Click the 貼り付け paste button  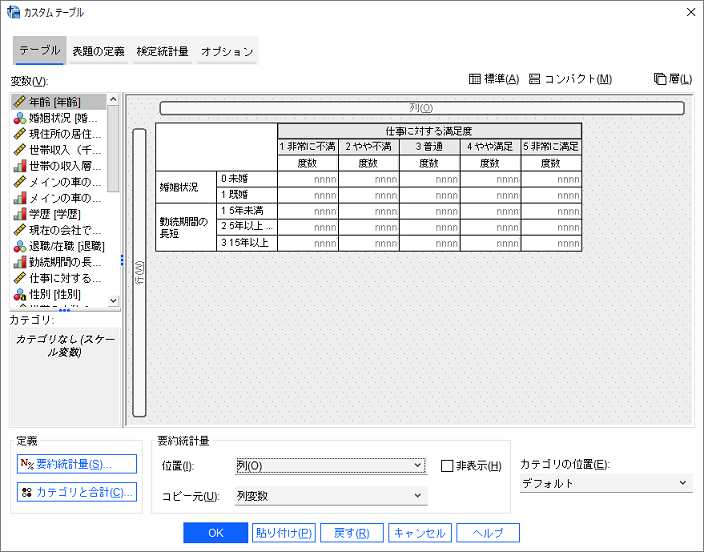[x=284, y=533]
